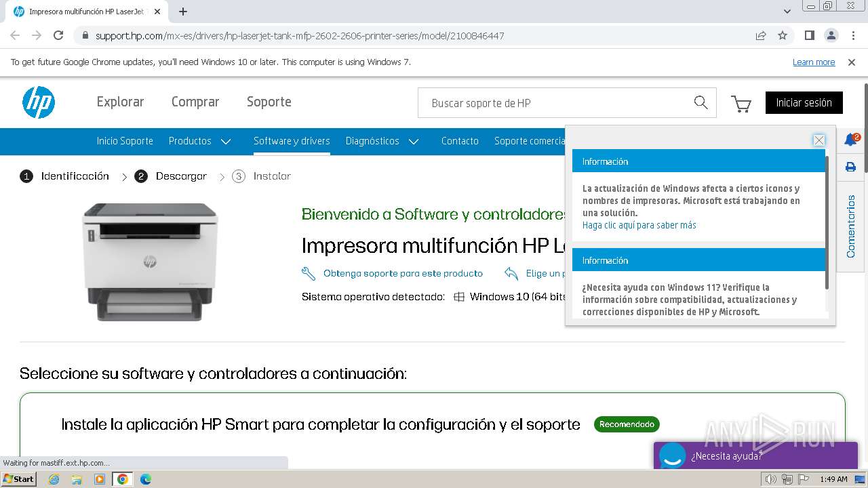Click the volume tray icon
The image size is (868, 488).
point(771,479)
